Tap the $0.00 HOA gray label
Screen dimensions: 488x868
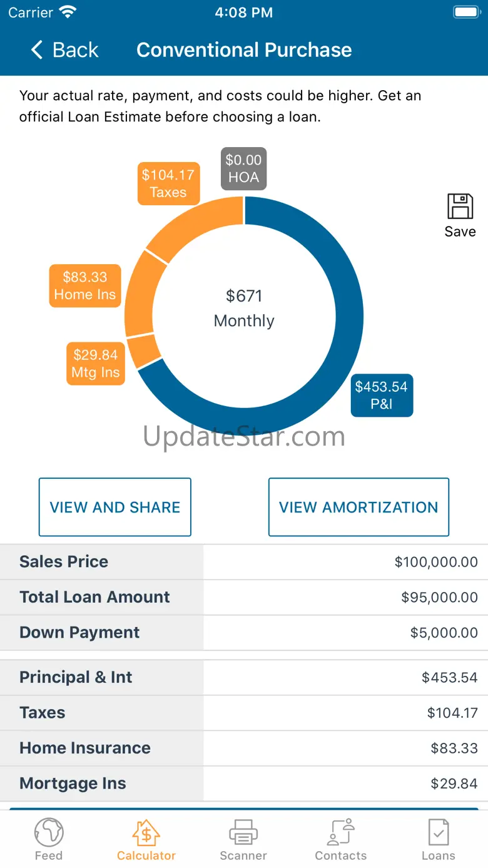(243, 168)
